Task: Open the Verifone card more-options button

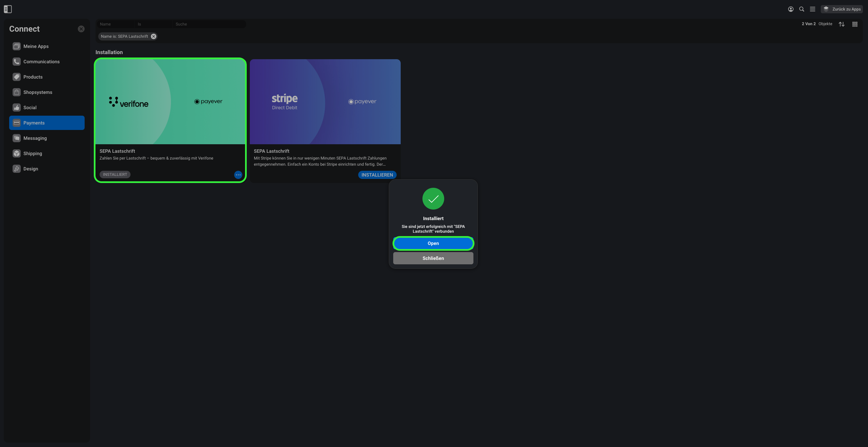Action: (x=238, y=175)
